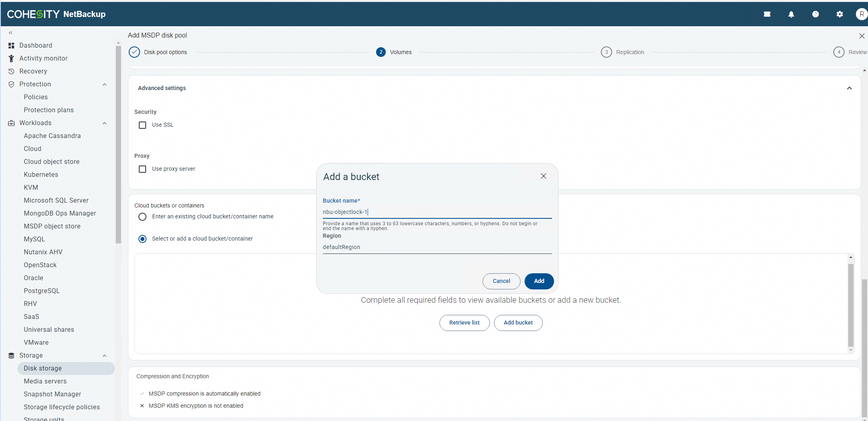Open RHV workload

tap(30, 304)
